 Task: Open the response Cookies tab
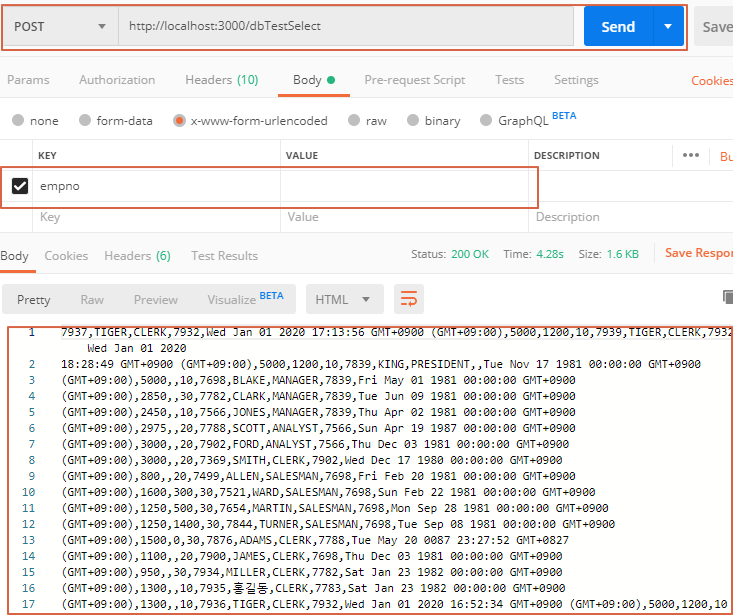(x=66, y=256)
